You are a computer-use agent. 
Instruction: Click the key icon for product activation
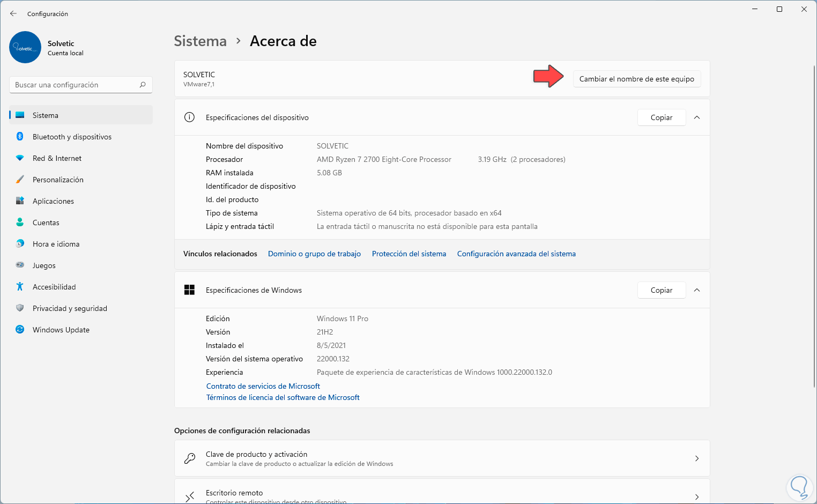pyautogui.click(x=190, y=458)
